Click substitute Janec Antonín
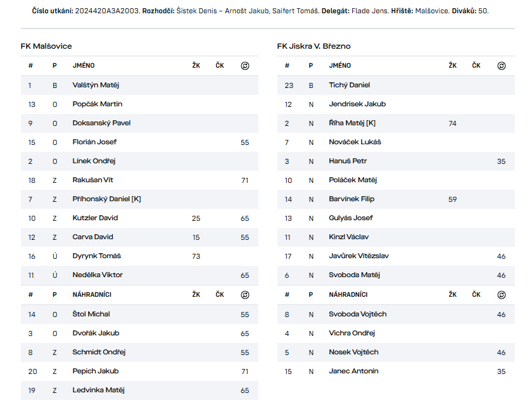 click(353, 371)
